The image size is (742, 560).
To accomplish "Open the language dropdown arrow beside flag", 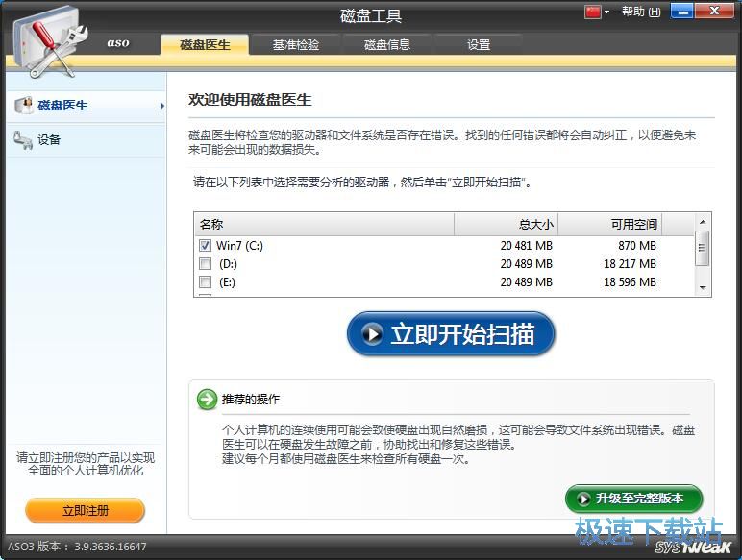I will click(x=606, y=12).
